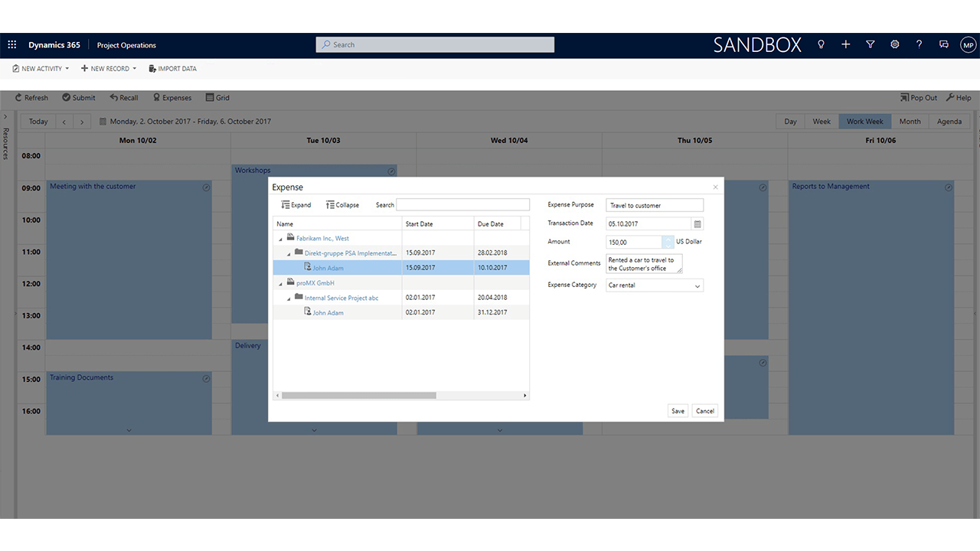980x551 pixels.
Task: Open the Internal Service Project abc link
Action: coord(341,298)
